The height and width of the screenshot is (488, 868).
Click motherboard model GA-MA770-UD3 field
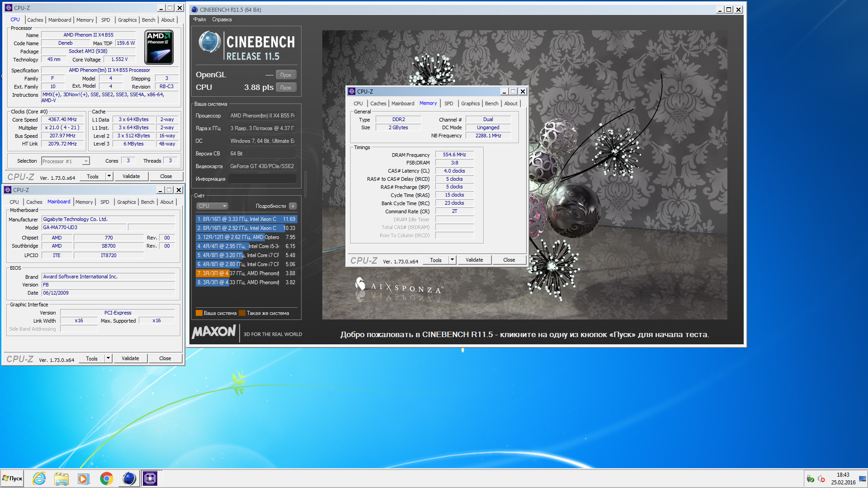pyautogui.click(x=85, y=227)
